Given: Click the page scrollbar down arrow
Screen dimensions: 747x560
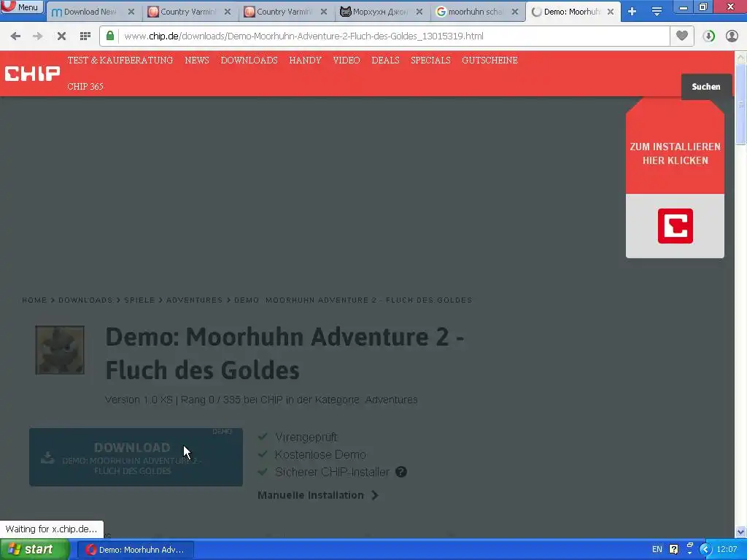Looking at the screenshot, I should tap(741, 532).
